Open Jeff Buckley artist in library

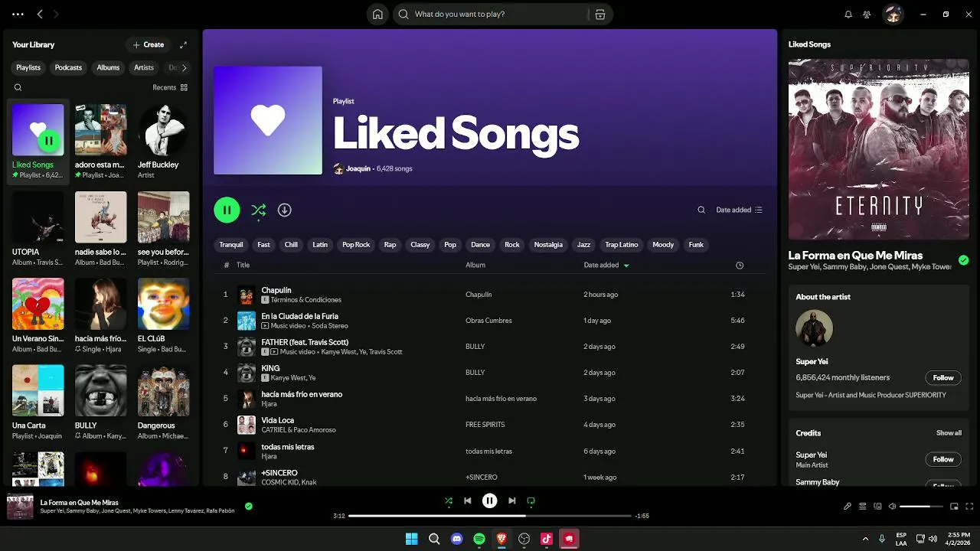pos(164,142)
